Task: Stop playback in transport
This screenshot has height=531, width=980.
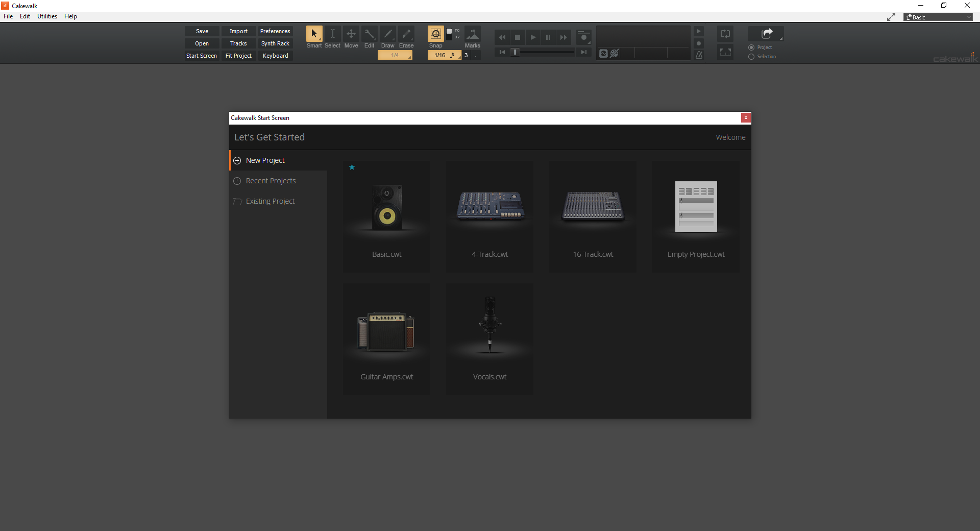Action: [518, 37]
